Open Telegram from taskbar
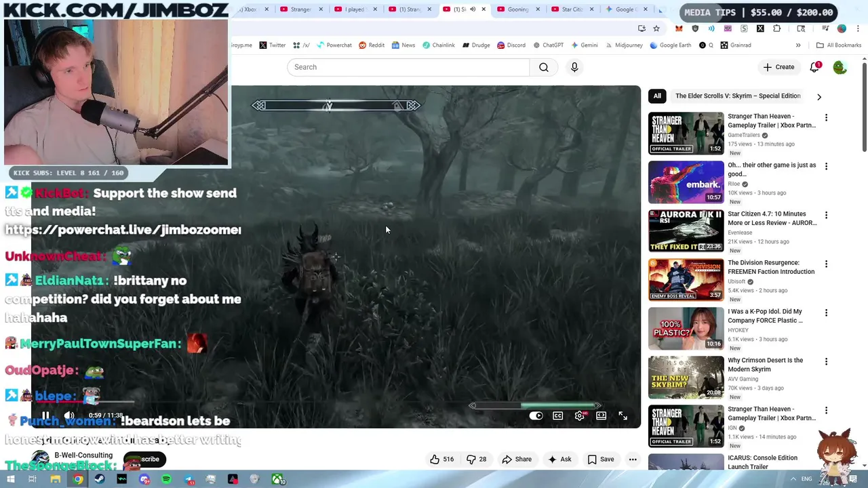The image size is (868, 488). point(189,479)
